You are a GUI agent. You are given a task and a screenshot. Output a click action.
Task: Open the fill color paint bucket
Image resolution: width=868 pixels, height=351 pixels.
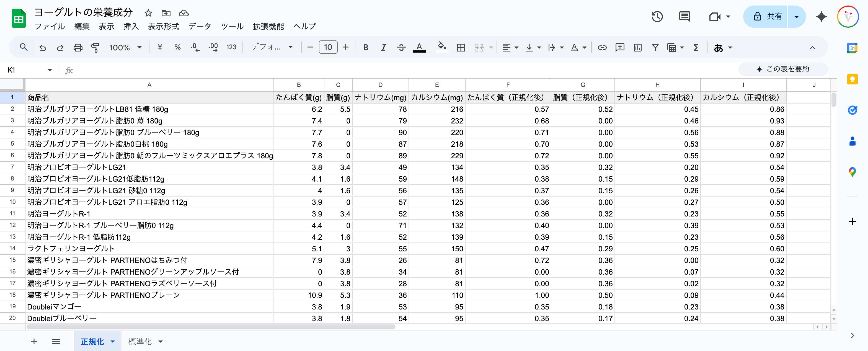click(441, 47)
